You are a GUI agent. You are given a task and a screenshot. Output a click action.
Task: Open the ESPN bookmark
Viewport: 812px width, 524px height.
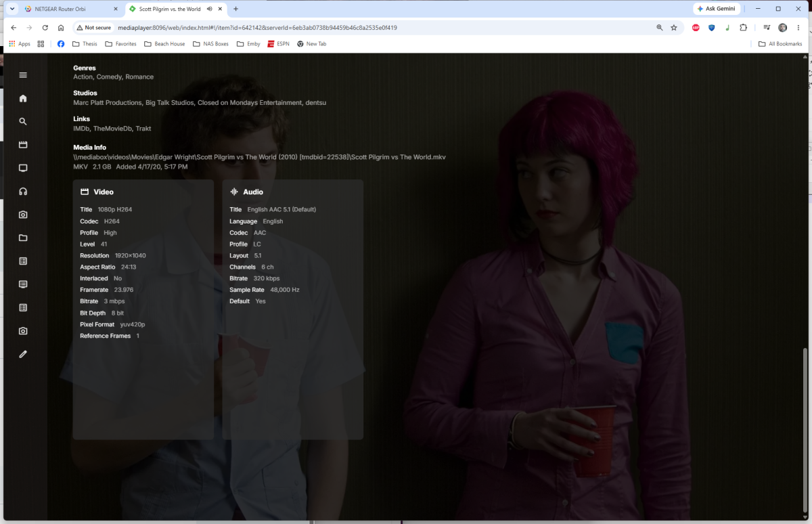278,43
